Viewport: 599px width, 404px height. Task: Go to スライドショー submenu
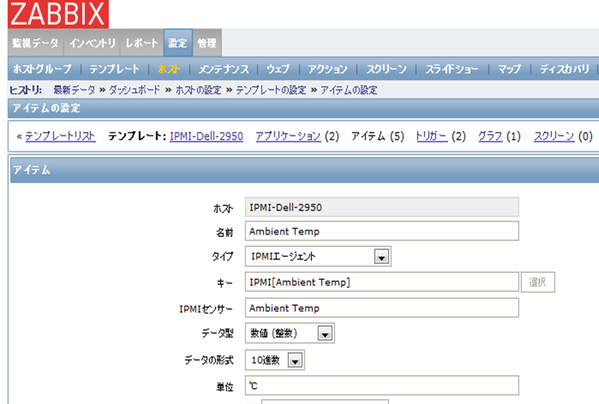tap(452, 69)
